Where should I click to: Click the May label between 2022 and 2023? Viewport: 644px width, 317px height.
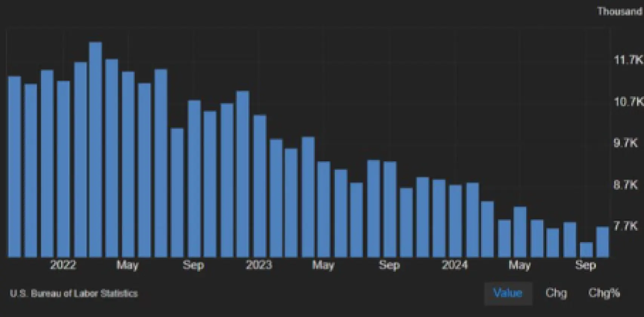point(128,265)
